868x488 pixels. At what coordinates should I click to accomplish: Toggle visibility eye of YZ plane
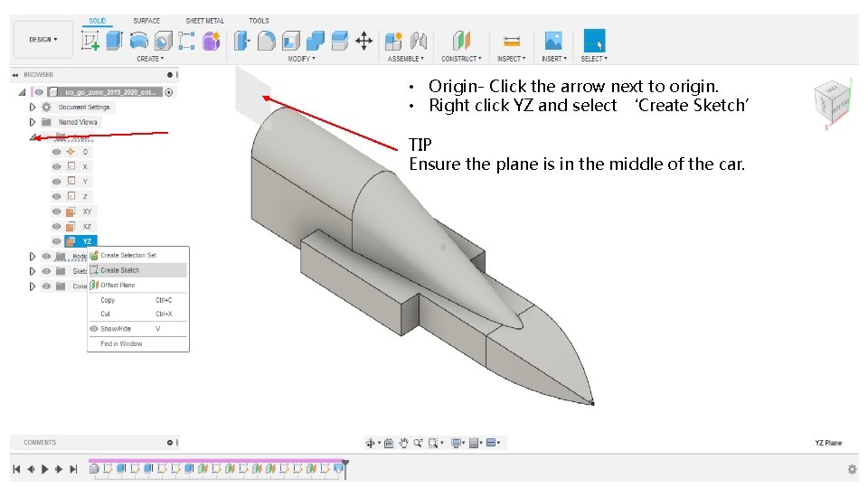(56, 241)
